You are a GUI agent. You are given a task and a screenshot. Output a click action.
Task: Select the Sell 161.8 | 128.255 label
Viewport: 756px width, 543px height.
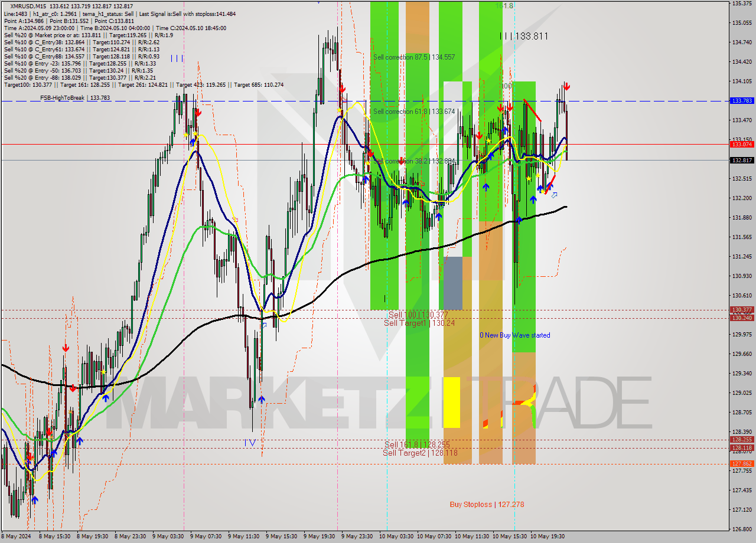click(417, 444)
